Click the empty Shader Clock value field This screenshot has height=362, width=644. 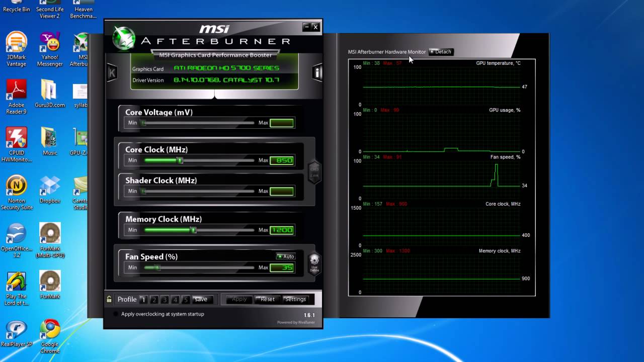click(282, 191)
